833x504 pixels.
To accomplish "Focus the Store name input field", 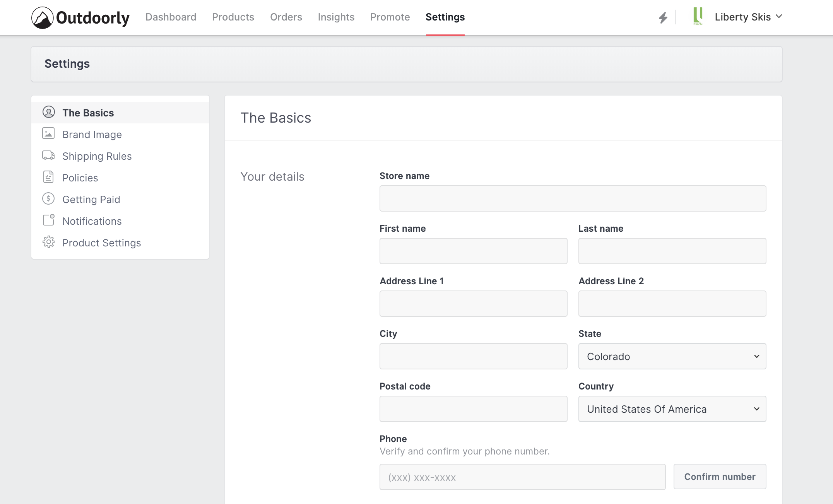I will (573, 198).
